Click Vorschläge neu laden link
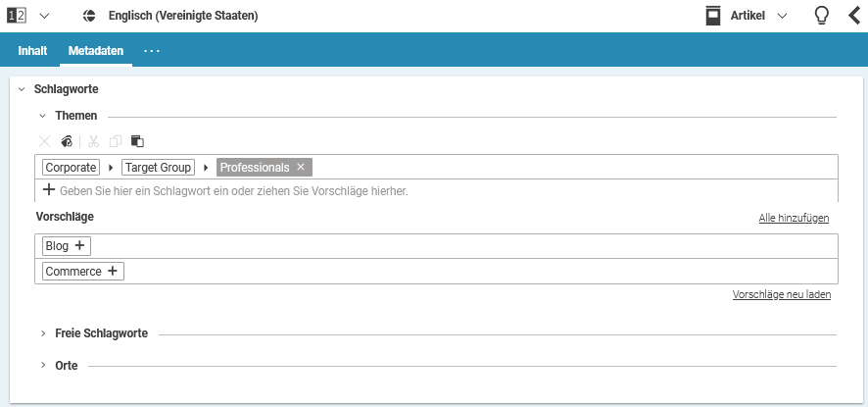868x407 pixels. click(781, 294)
